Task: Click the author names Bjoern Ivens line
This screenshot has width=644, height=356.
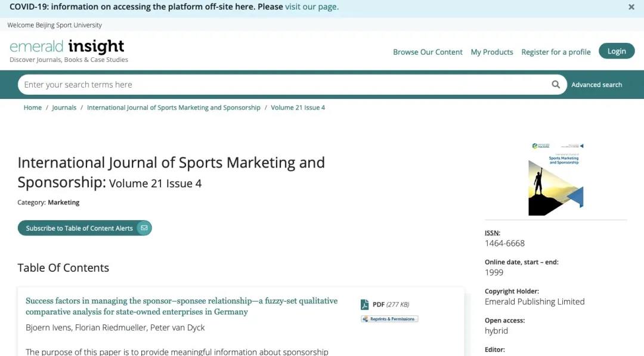Action: click(x=115, y=327)
